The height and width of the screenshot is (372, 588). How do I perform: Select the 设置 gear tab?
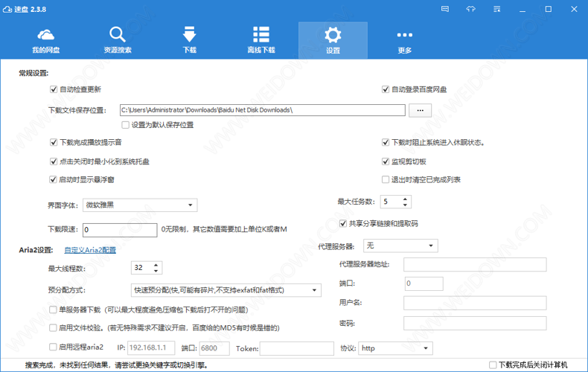(333, 40)
